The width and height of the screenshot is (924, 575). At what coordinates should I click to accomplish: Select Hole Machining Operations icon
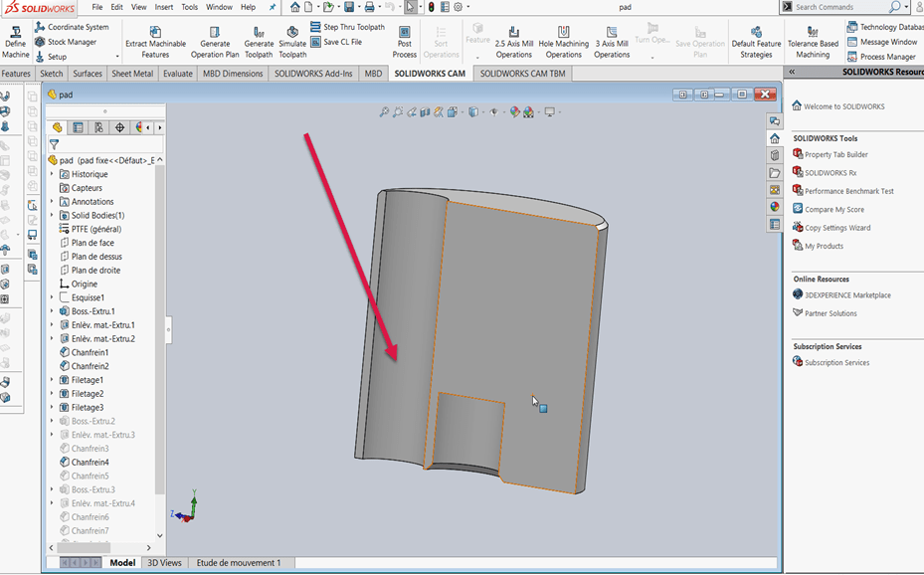(x=564, y=32)
